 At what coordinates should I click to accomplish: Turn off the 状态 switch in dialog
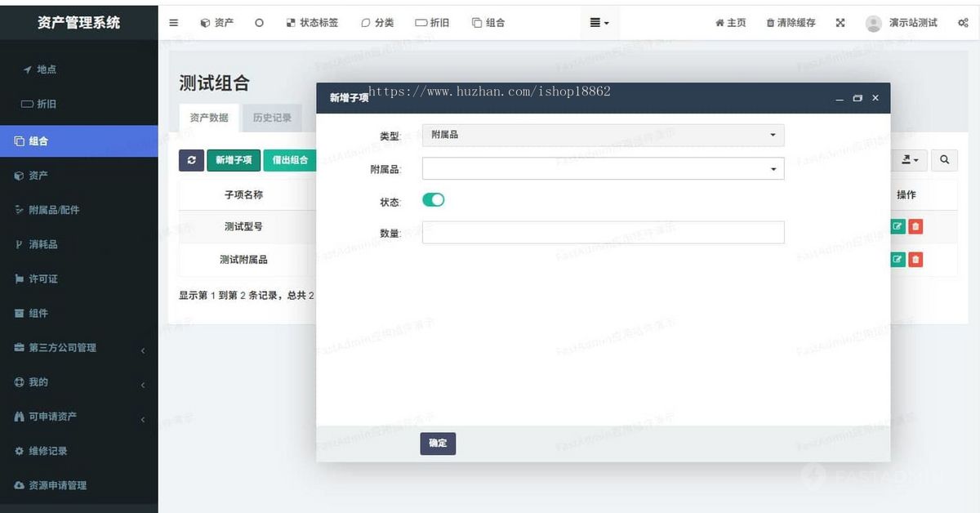pyautogui.click(x=433, y=199)
